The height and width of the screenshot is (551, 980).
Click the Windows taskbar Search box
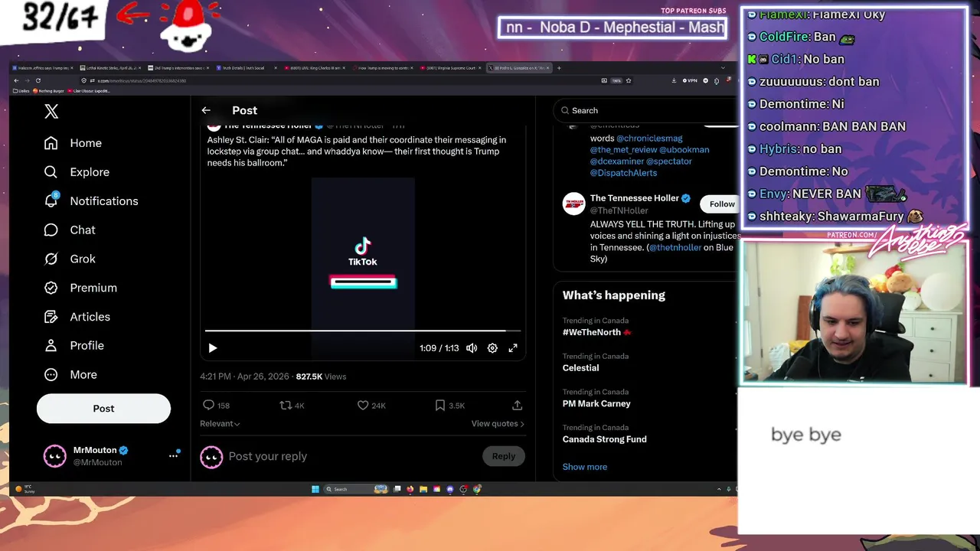(356, 489)
